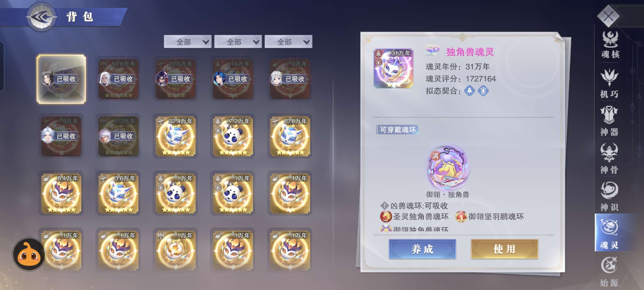The width and height of the screenshot is (644, 290).
Task: Switch to the 始源 tab
Action: pyautogui.click(x=609, y=272)
